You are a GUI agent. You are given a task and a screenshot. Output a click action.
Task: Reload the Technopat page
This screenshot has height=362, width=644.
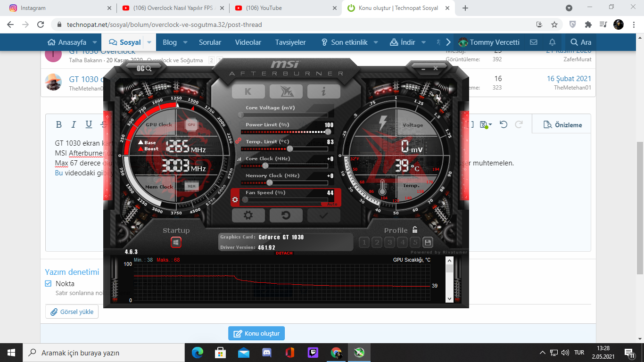click(x=41, y=25)
